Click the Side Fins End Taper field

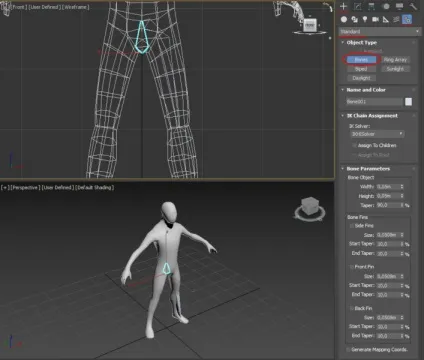(388, 254)
